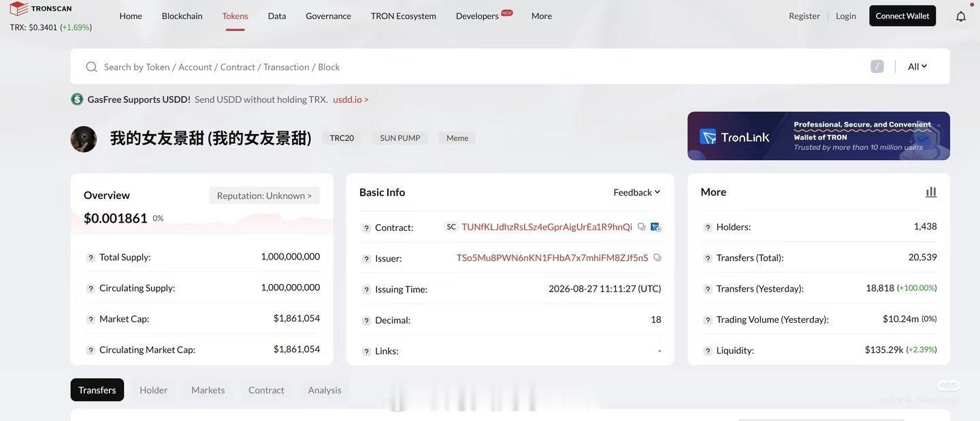The width and height of the screenshot is (980, 421).
Task: Click help icon next to Decimal
Action: [366, 320]
